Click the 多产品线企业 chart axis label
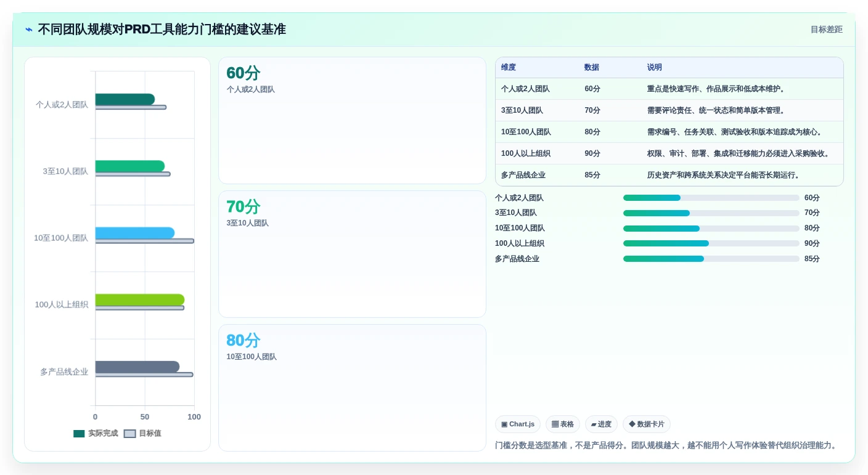 pos(64,372)
